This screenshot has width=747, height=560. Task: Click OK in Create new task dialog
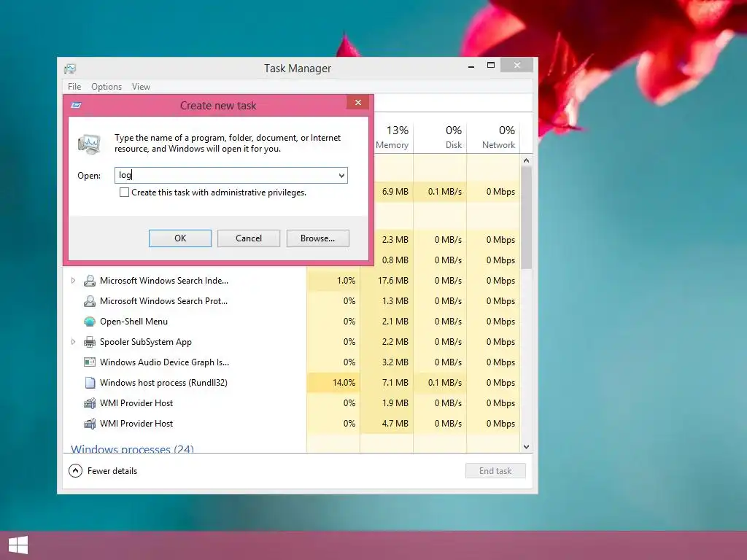180,238
